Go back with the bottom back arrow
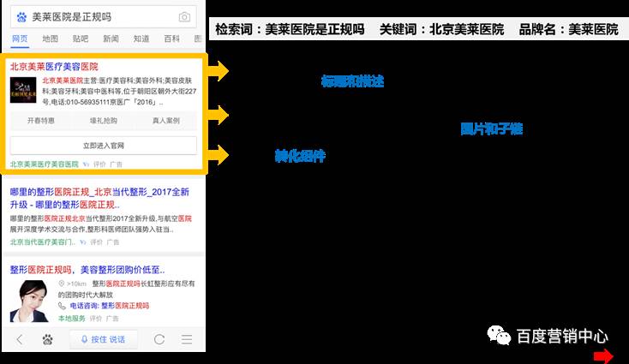Viewport: 629px width, 364px height. point(20,339)
